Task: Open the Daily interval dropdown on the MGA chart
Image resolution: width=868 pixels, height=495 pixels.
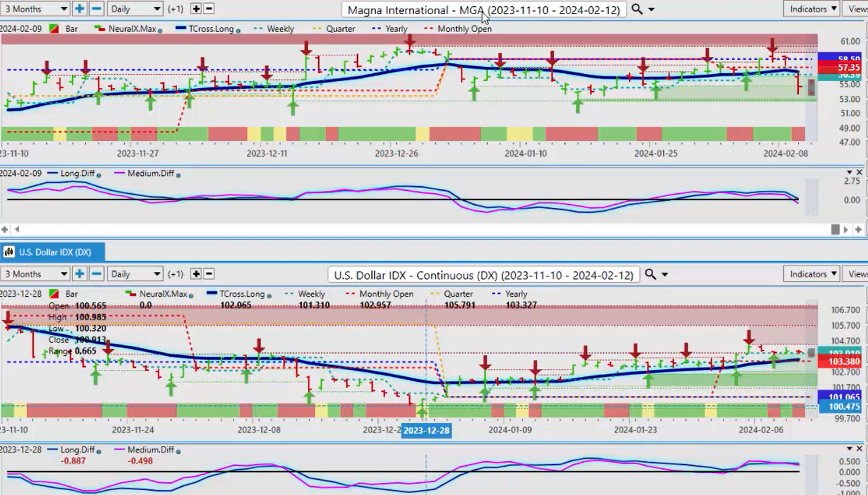Action: pyautogui.click(x=135, y=9)
